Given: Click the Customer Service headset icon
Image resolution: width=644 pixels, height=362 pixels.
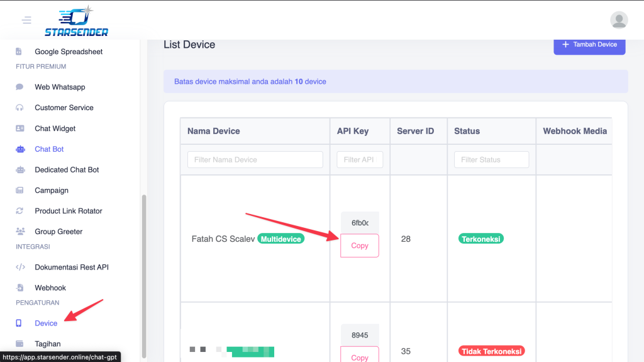Looking at the screenshot, I should coord(19,108).
